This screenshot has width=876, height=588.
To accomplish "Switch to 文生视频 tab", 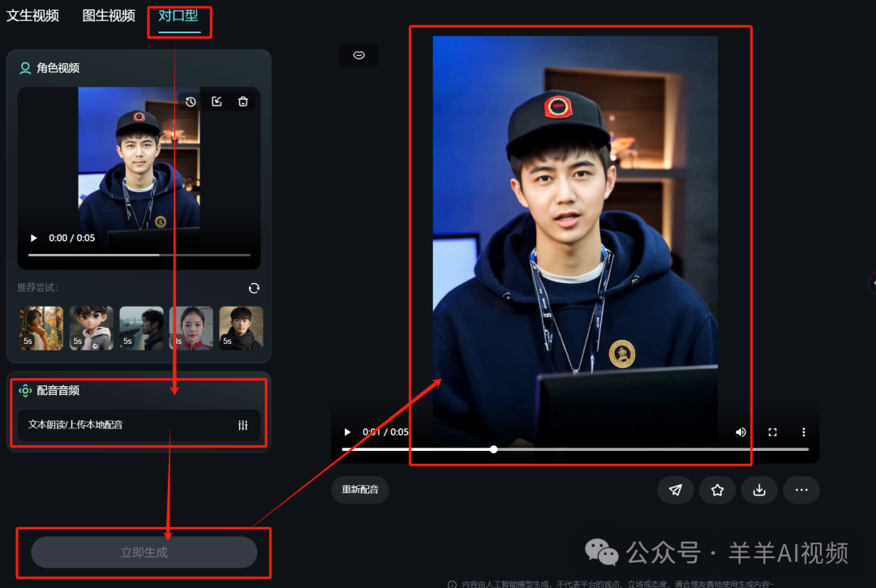I will point(32,15).
